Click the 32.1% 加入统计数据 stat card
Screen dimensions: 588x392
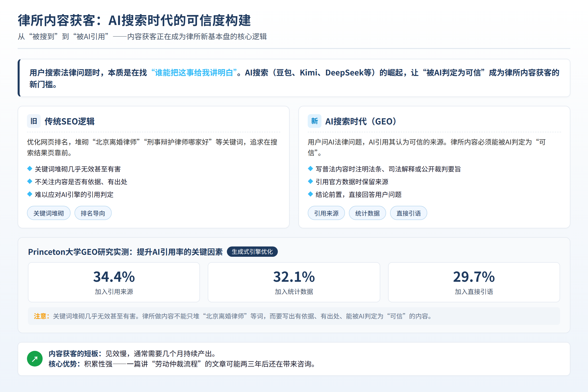click(294, 282)
